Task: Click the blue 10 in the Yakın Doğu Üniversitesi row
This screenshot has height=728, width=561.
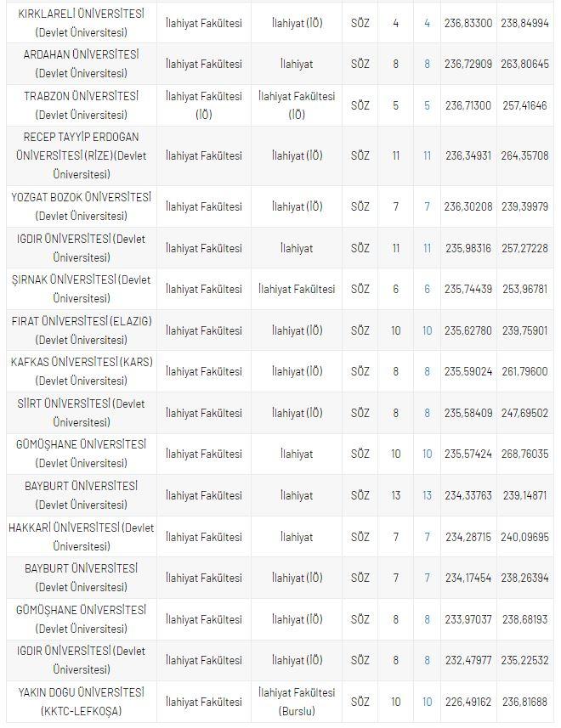Action: click(427, 702)
